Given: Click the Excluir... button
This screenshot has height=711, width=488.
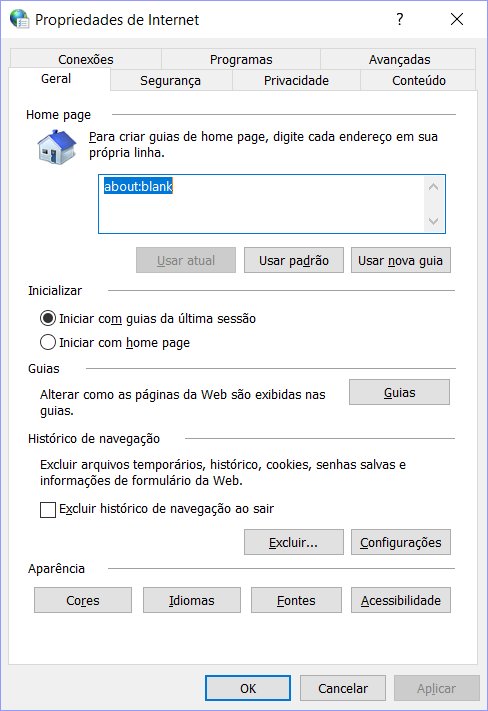Looking at the screenshot, I should point(294,542).
